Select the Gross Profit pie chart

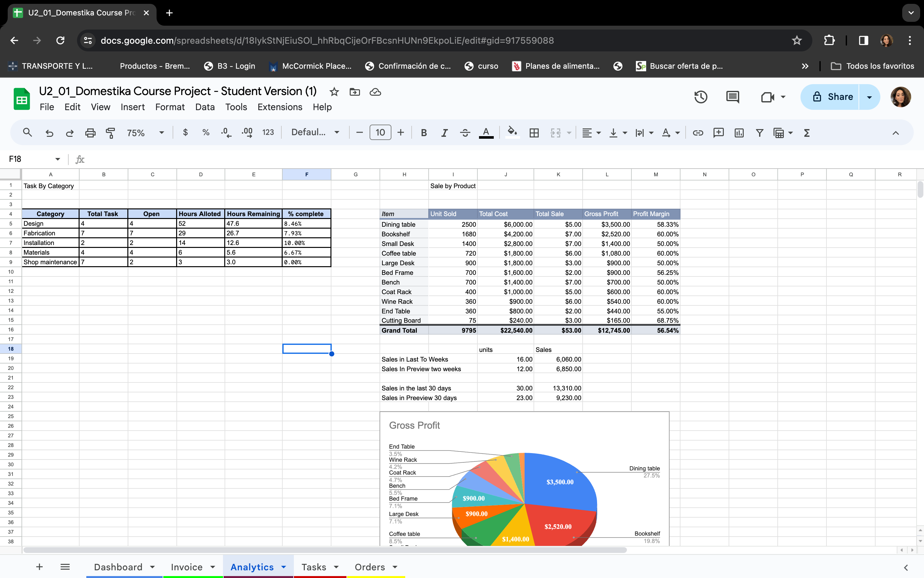(x=525, y=478)
